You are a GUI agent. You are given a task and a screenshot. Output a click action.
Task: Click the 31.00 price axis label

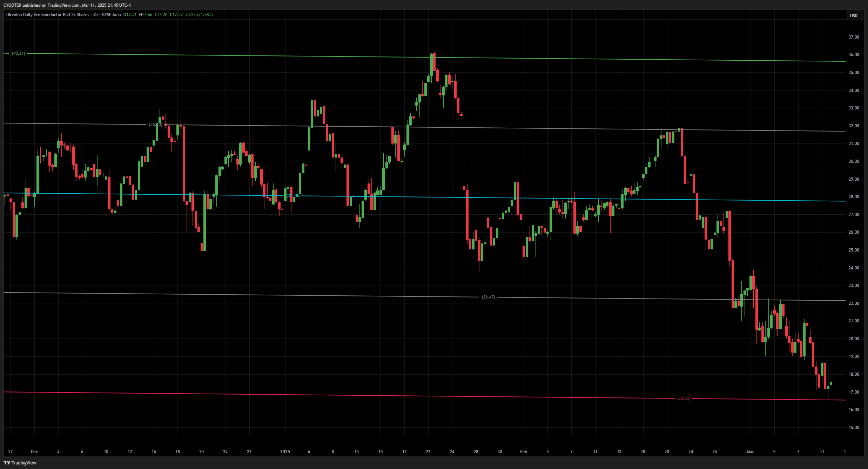coord(854,143)
